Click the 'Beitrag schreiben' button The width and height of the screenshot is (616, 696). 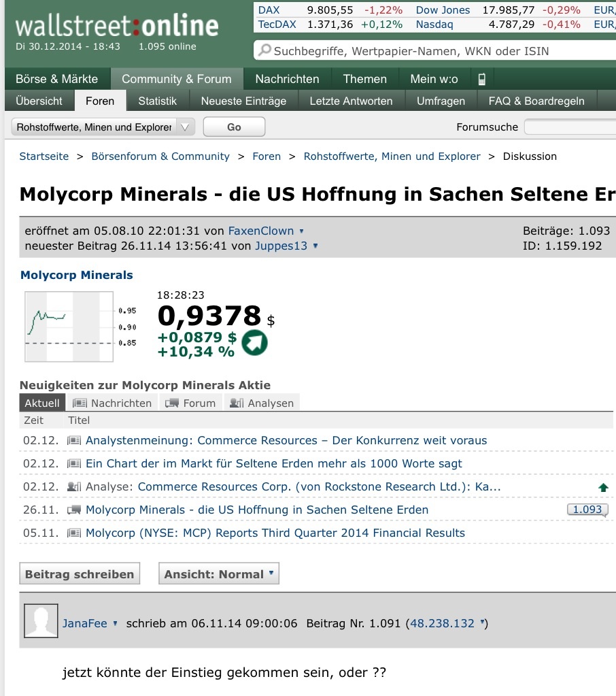79,573
